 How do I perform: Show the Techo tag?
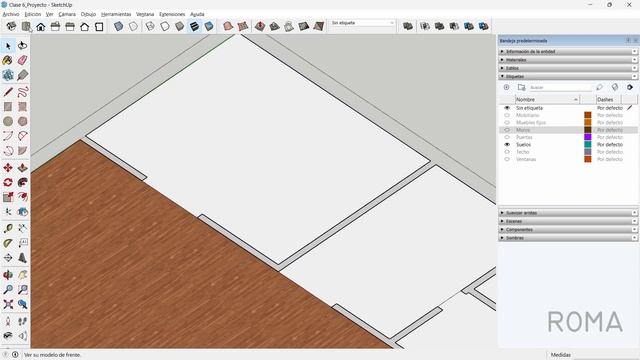pyautogui.click(x=507, y=152)
